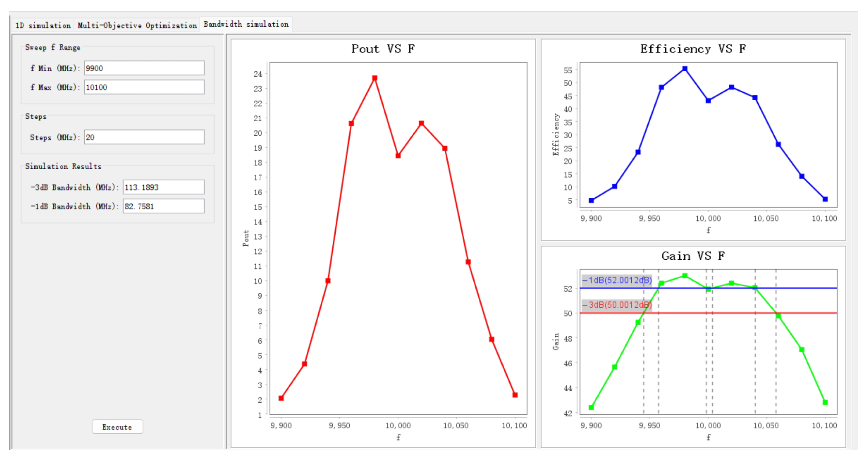Image resolution: width=868 pixels, height=459 pixels.
Task: Switch to the 1D simulation tab
Action: (43, 26)
